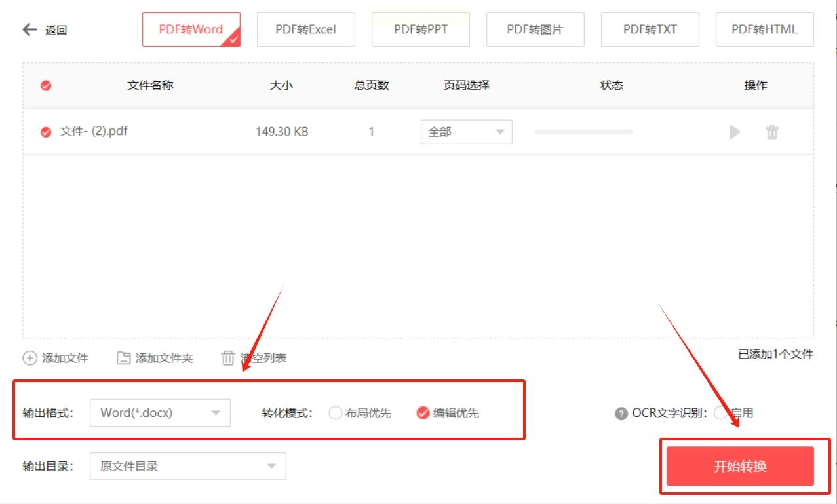This screenshot has height=504, width=837.
Task: Switch to the PDF转PPT tab
Action: 420,29
